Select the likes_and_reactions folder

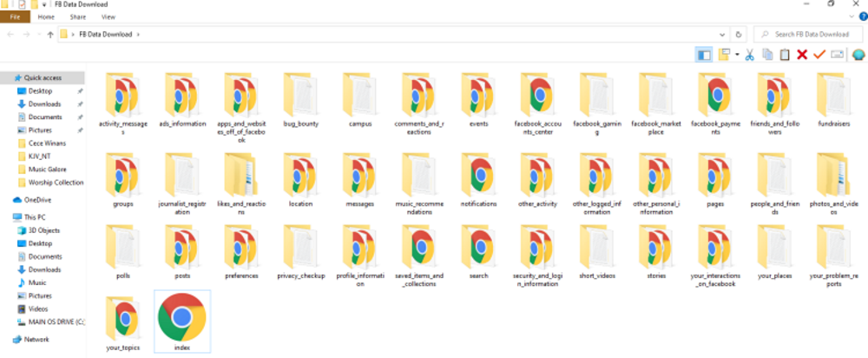point(241,182)
